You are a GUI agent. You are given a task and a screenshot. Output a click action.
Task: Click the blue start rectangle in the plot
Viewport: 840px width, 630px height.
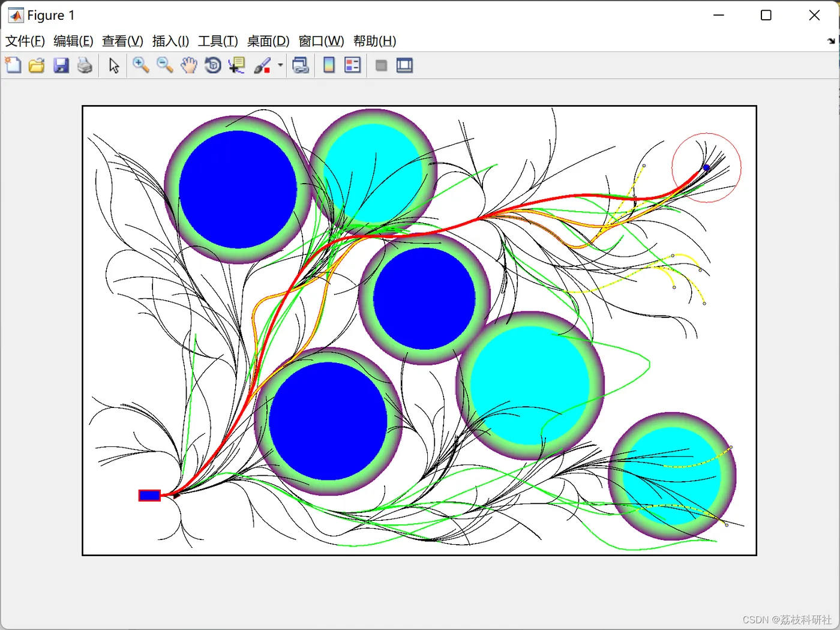coord(149,495)
